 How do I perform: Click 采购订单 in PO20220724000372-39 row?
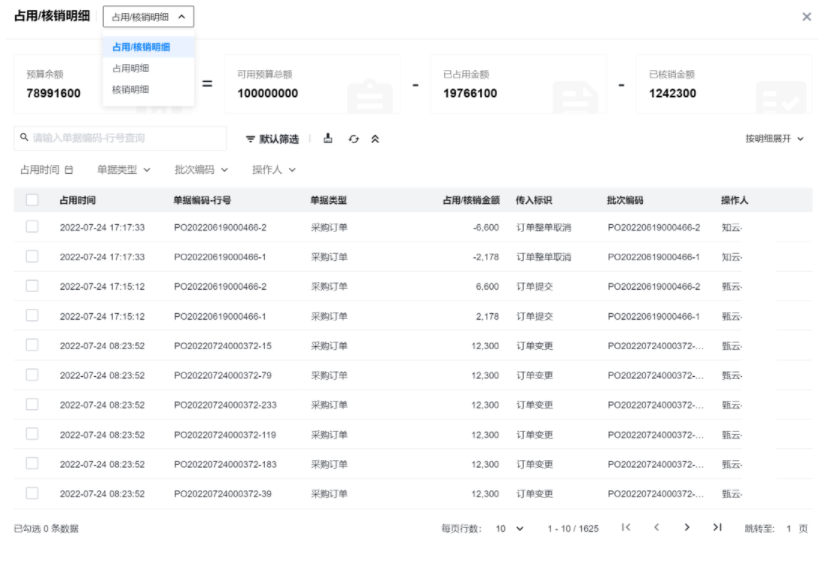click(329, 493)
